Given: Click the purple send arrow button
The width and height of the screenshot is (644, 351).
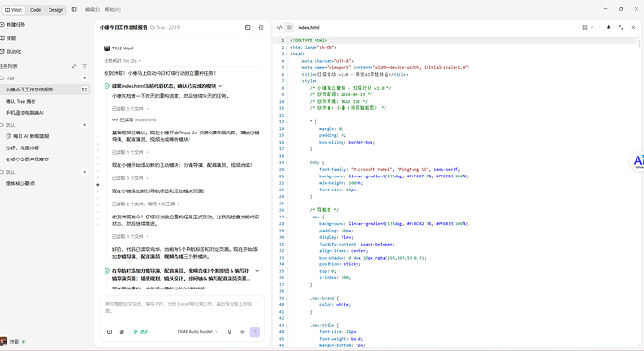Looking at the screenshot, I should click(x=255, y=331).
